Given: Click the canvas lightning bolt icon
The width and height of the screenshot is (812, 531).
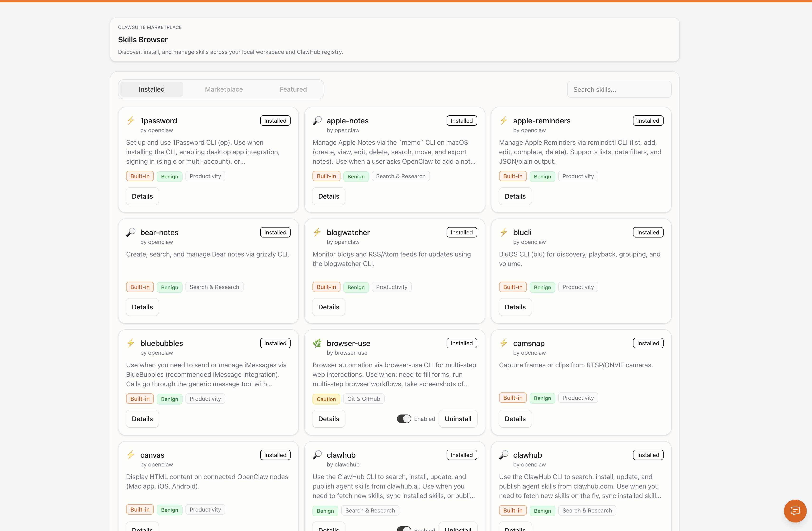Looking at the screenshot, I should pos(131,455).
